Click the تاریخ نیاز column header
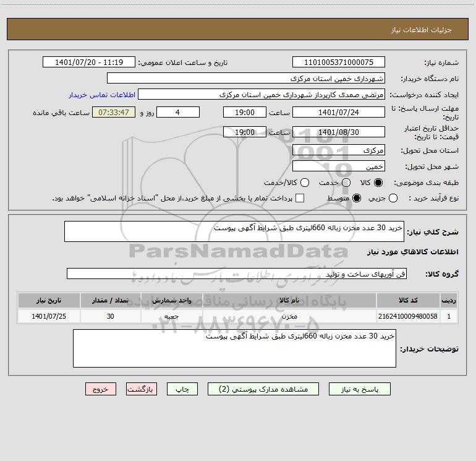The image size is (476, 461). pos(49,301)
